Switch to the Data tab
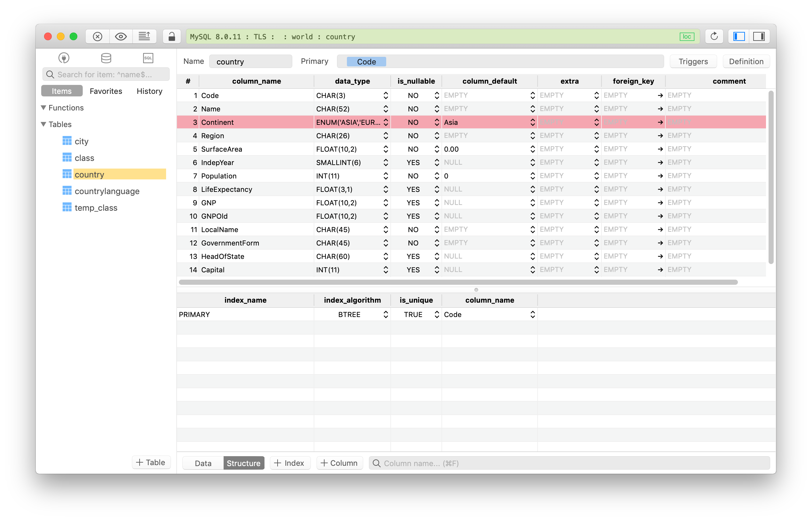Screen dimensions: 812x521 (x=203, y=463)
